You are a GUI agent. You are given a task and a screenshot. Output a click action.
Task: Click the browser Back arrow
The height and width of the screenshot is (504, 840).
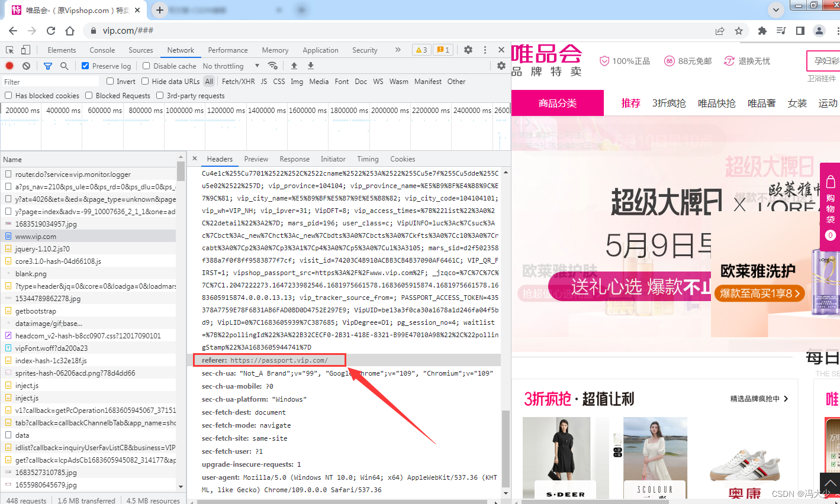13,31
